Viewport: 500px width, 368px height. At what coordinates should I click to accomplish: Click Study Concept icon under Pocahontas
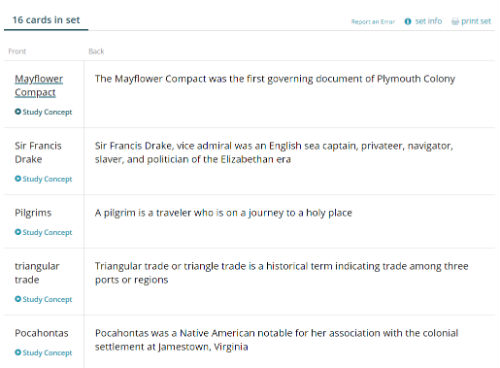pyautogui.click(x=18, y=352)
